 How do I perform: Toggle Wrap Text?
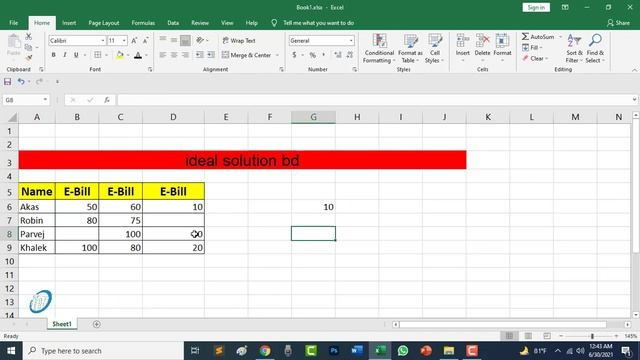point(239,41)
